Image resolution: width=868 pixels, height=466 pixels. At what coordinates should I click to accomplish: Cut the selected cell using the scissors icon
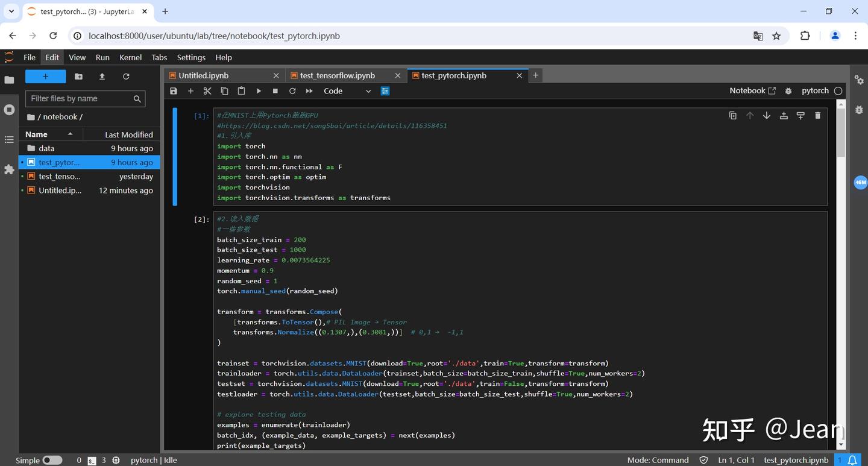click(207, 91)
